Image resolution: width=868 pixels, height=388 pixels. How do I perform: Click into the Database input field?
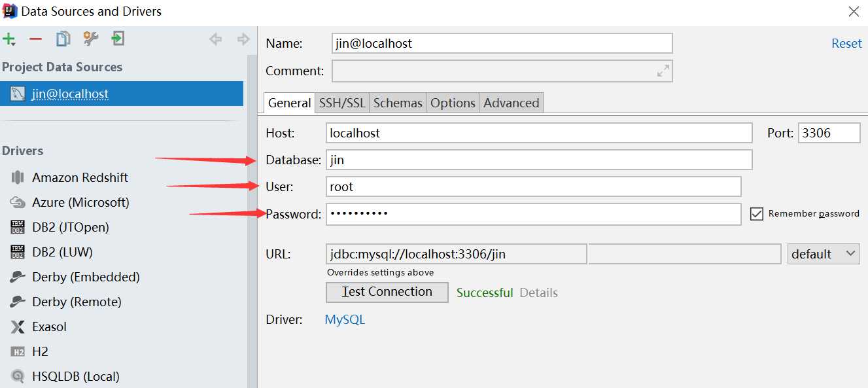click(538, 160)
